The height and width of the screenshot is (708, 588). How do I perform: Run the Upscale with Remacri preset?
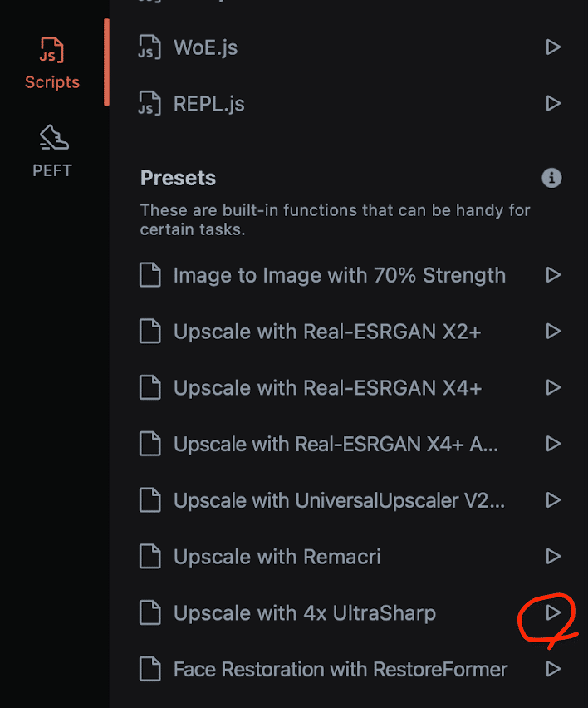tap(552, 556)
